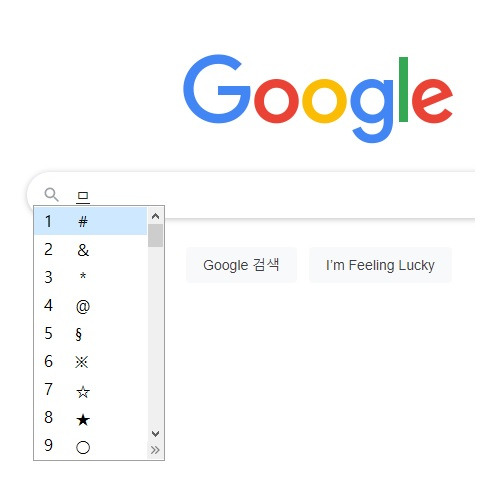The width and height of the screenshot is (482, 494).
Task: Click the I'm Feeling Lucky button
Action: pyautogui.click(x=380, y=265)
